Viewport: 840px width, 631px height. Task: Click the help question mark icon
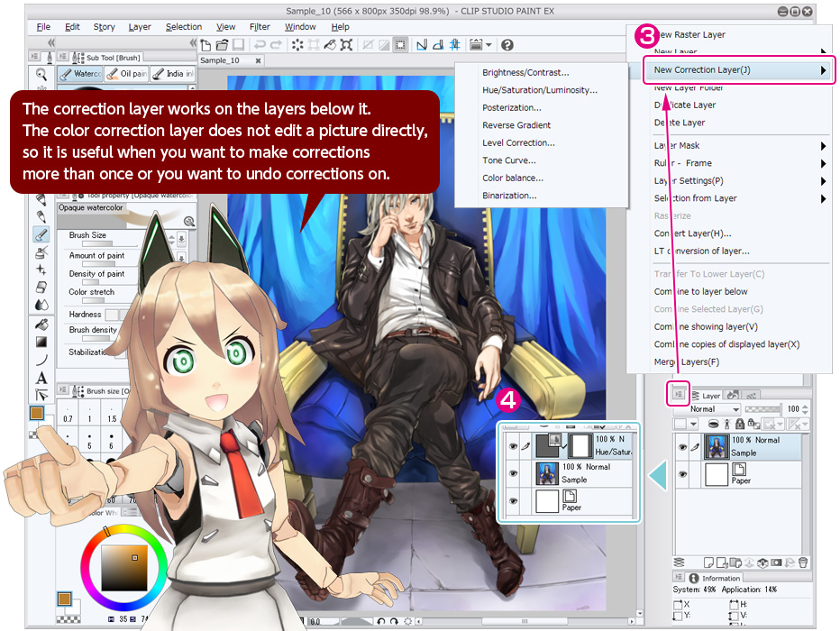pyautogui.click(x=507, y=44)
